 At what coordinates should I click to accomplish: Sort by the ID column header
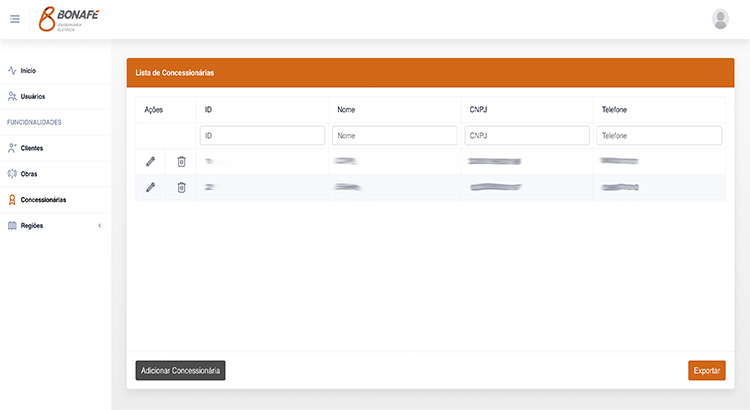pos(208,110)
